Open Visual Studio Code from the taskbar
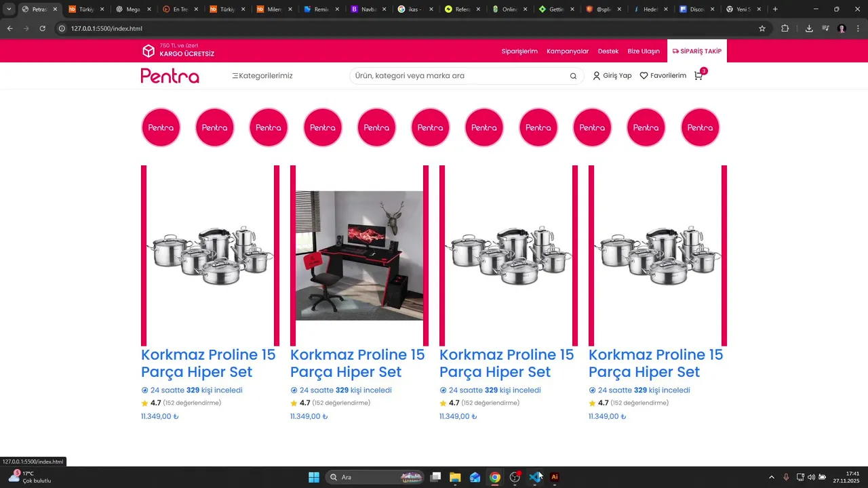 tap(535, 477)
